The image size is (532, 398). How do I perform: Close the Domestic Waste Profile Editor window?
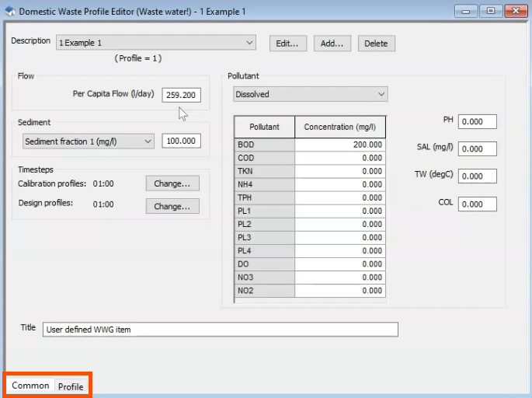[x=516, y=11]
